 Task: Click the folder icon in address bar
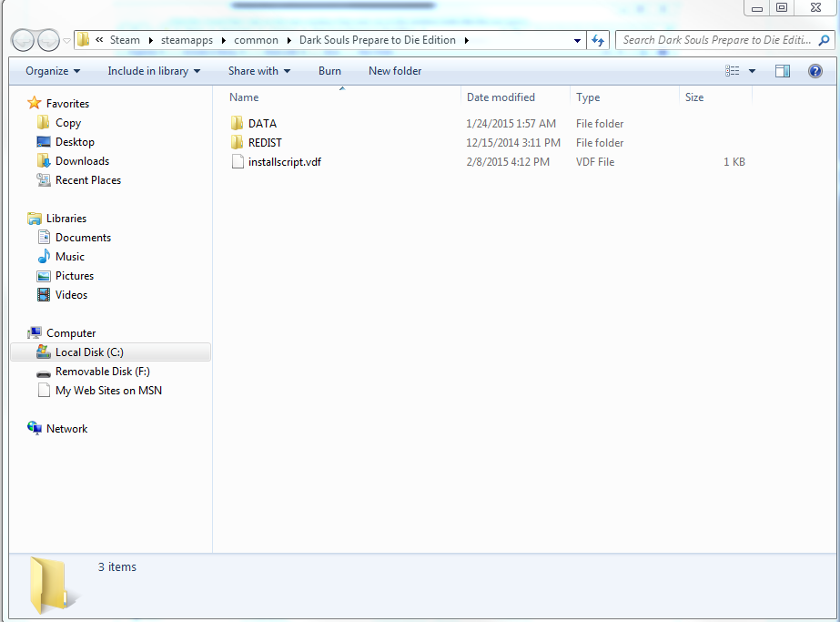click(x=83, y=40)
